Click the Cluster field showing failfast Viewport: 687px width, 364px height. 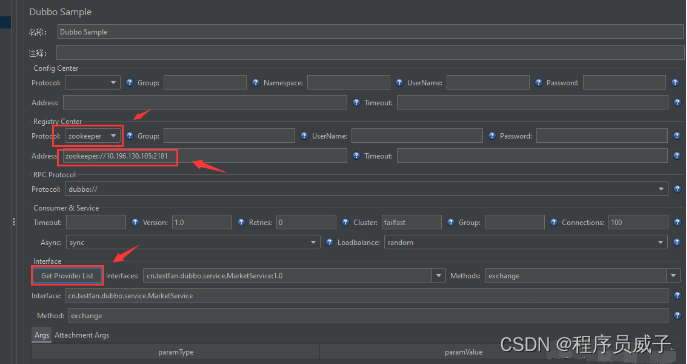pyautogui.click(x=412, y=223)
